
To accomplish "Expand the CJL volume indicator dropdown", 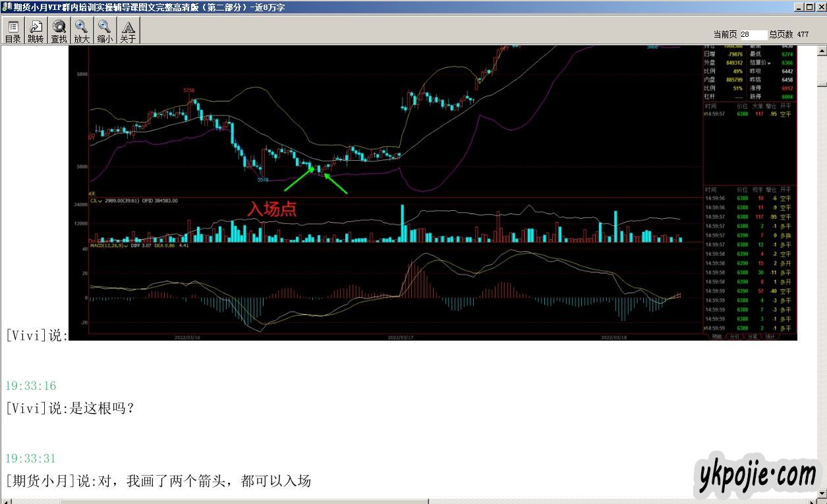I will pos(100,201).
